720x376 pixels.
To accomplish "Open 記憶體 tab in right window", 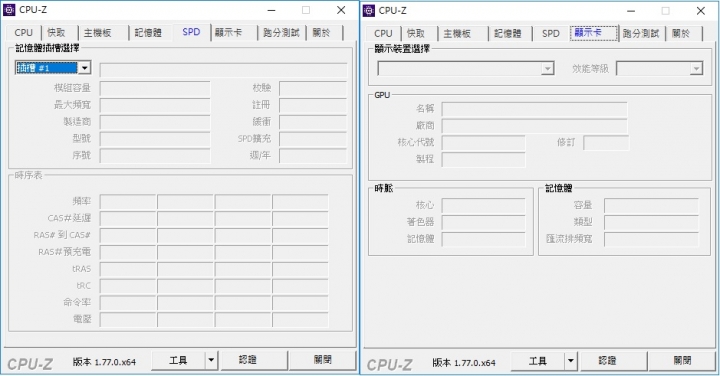I will 507,34.
